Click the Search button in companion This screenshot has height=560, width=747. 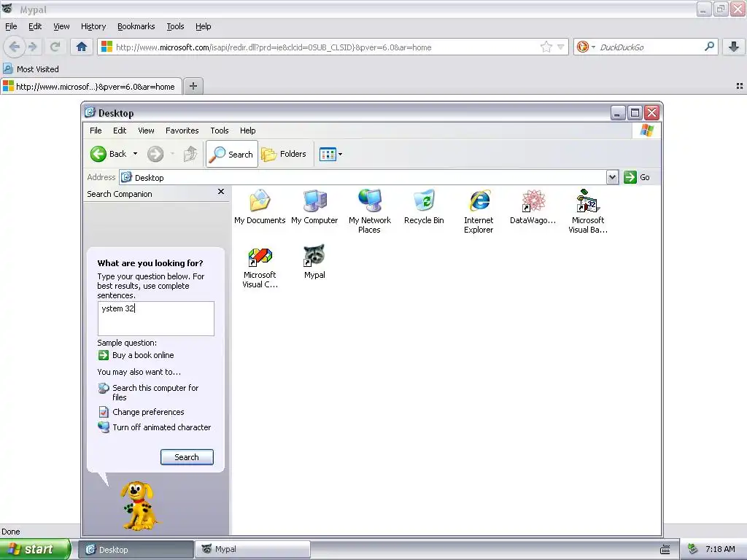point(187,457)
